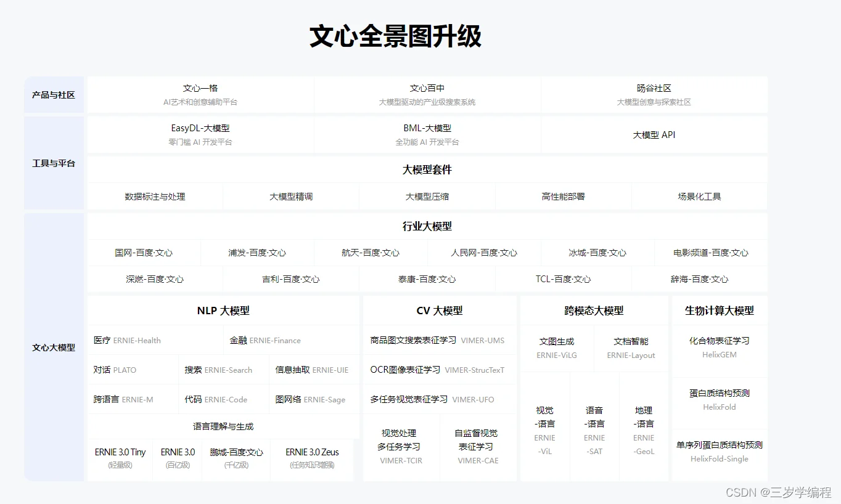The width and height of the screenshot is (841, 504).
Task: Click the 产品与社区 sidebar label
Action: pos(54,95)
